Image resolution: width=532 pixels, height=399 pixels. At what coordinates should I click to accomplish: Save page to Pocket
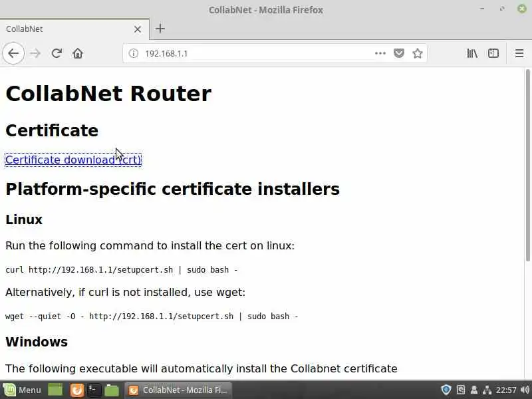click(x=398, y=53)
